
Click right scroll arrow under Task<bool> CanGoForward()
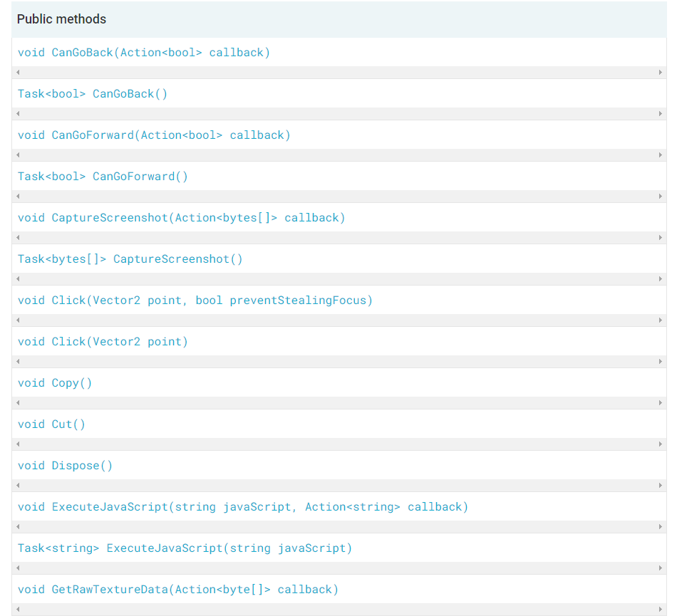pyautogui.click(x=660, y=197)
